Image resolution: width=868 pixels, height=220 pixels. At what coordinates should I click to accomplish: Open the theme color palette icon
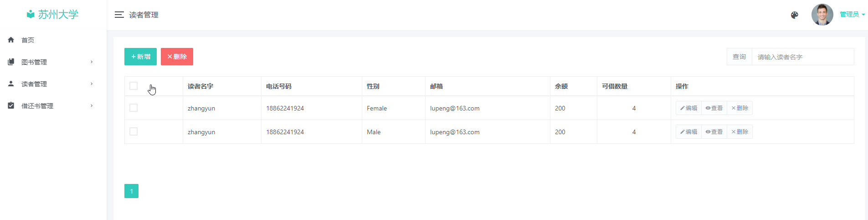coord(794,15)
